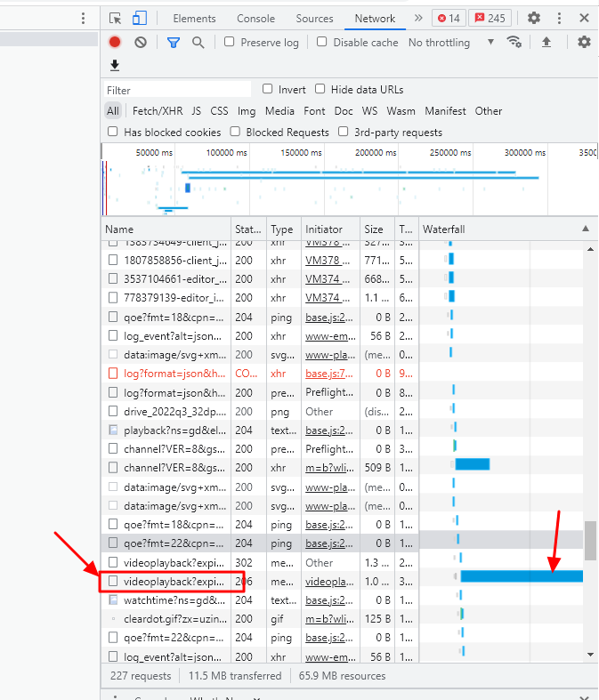
Task: Filter requests by JS type
Action: [x=197, y=110]
